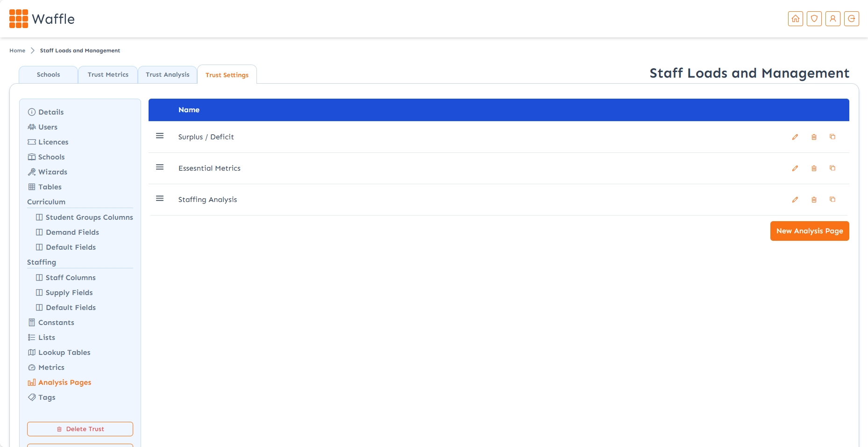
Task: Click the New Analysis Page button
Action: (x=809, y=231)
